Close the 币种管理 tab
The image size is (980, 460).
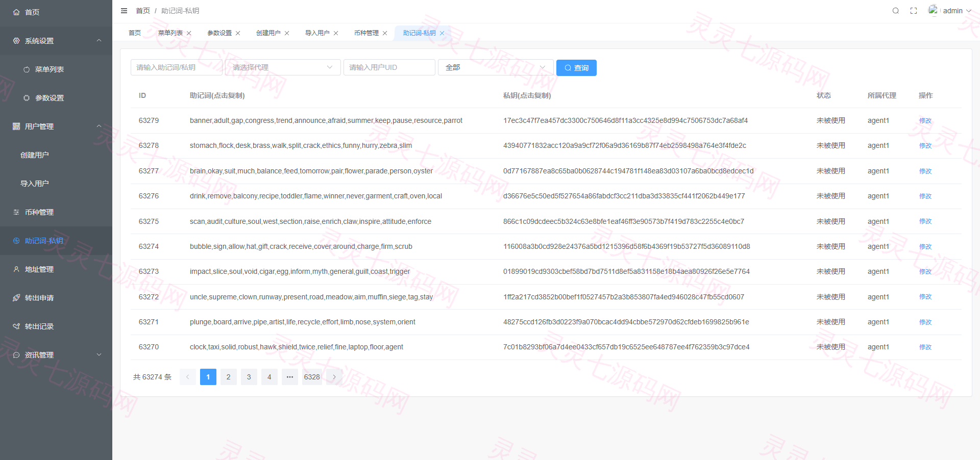[385, 33]
